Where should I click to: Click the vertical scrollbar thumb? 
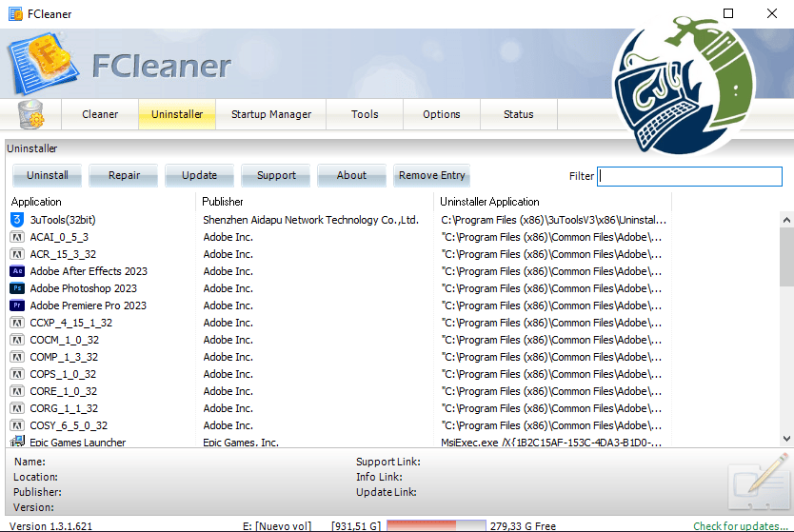click(786, 256)
